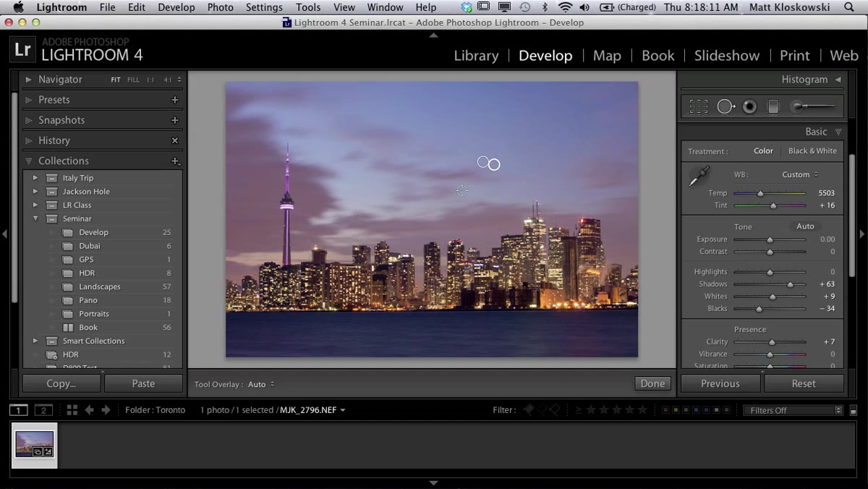The height and width of the screenshot is (489, 868).
Task: Set Navigator zoom to FILL
Action: (133, 80)
